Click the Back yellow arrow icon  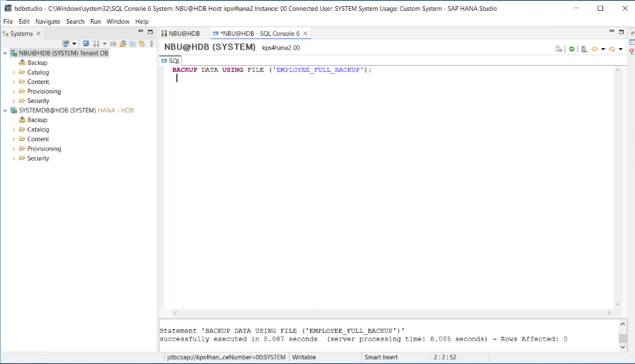[x=594, y=49]
